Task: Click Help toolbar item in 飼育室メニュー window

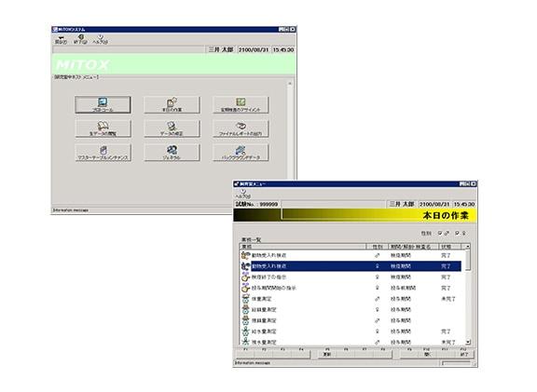Action: pyautogui.click(x=242, y=194)
